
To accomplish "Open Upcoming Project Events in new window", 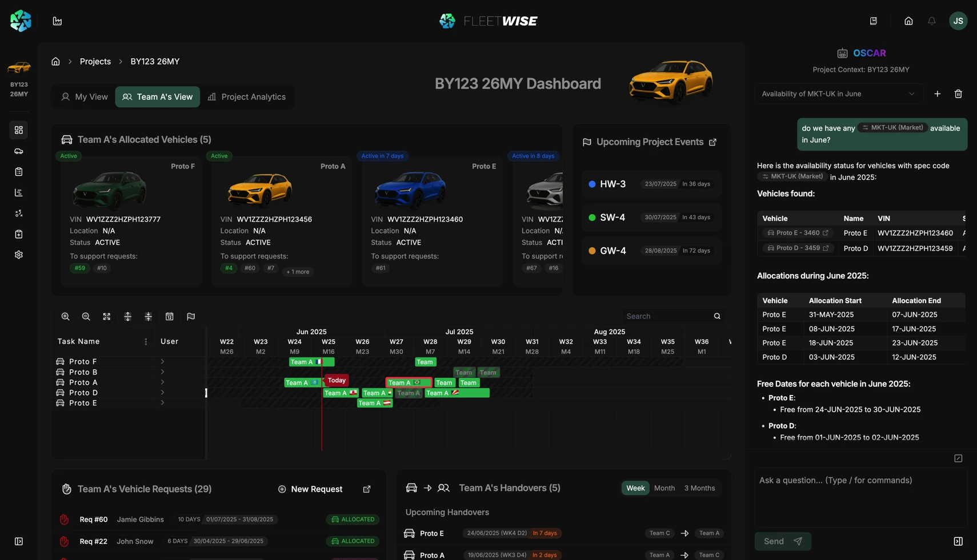I will pos(712,142).
